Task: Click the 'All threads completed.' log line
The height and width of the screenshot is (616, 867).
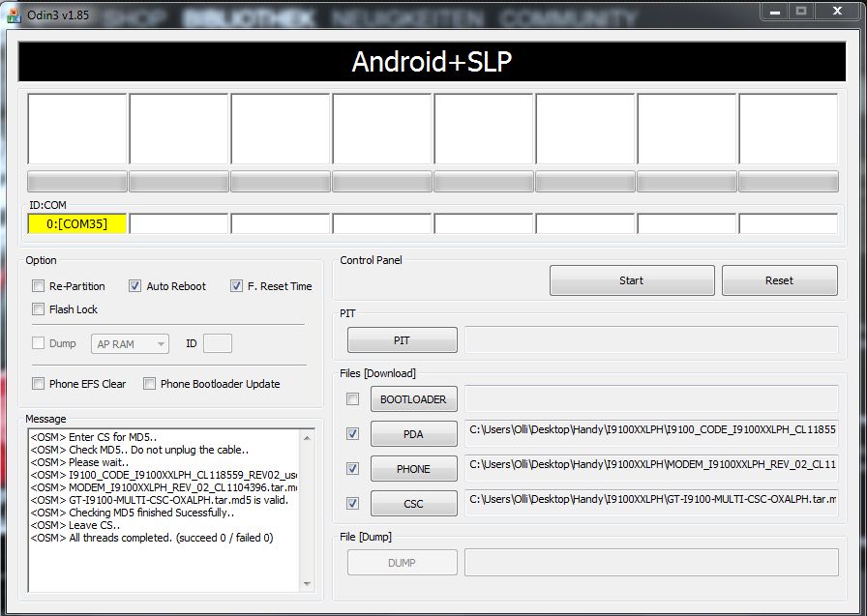Action: 152,538
